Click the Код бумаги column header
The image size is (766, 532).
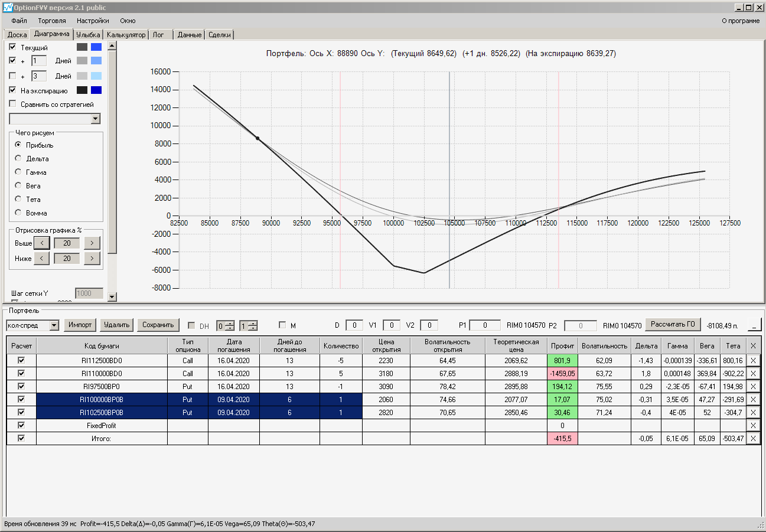click(x=102, y=345)
